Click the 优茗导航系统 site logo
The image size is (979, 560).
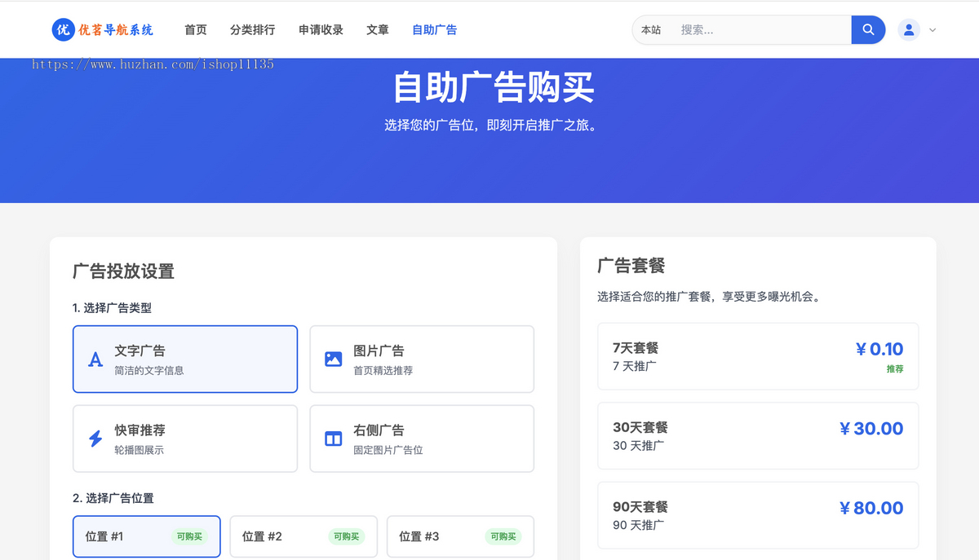(103, 30)
